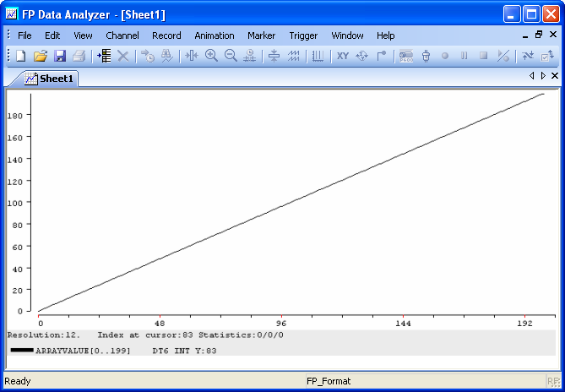Toggle the marker flag icon

click(382, 56)
